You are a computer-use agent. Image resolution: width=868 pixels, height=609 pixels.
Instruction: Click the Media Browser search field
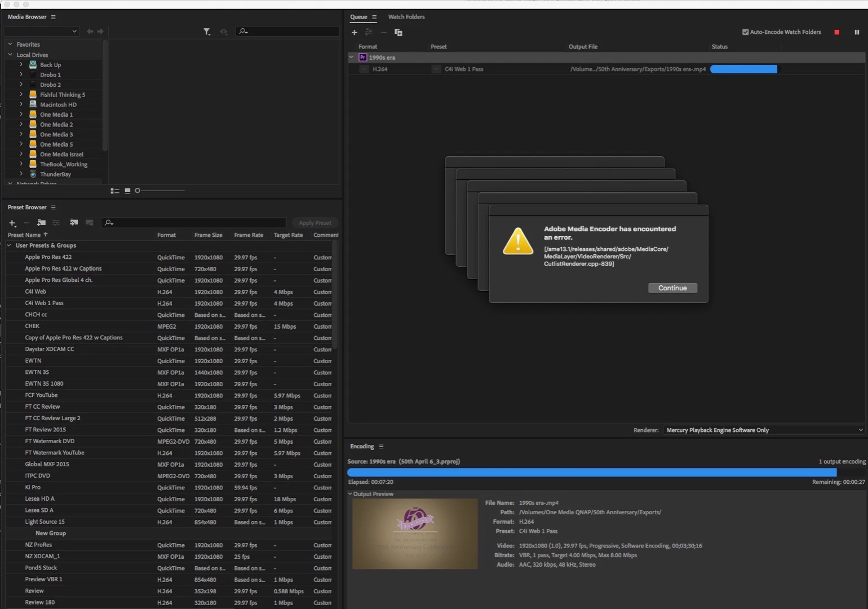287,32
